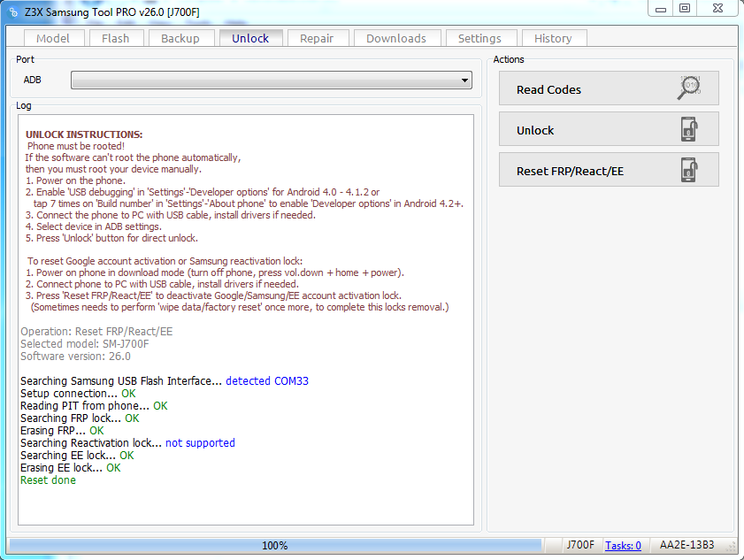Click 'Erasing FRP... OK' log line
This screenshot has width=744, height=560.
[62, 431]
